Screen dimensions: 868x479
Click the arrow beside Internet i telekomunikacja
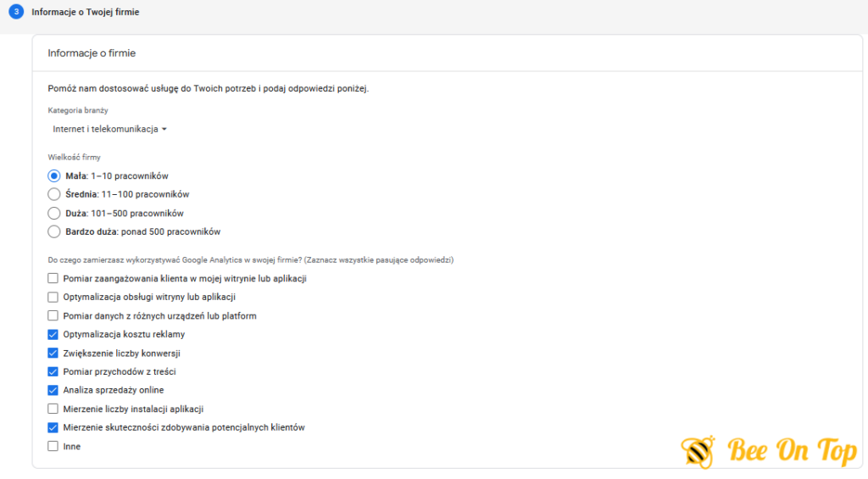pos(164,130)
